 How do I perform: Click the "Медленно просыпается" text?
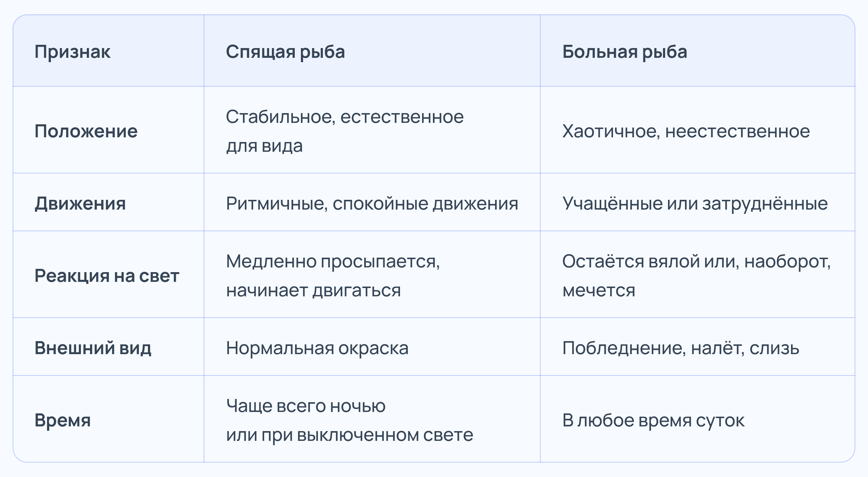click(x=332, y=261)
